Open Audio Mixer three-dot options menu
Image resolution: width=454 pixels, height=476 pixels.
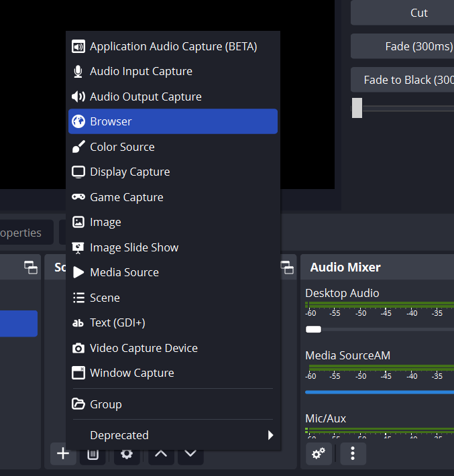point(353,454)
